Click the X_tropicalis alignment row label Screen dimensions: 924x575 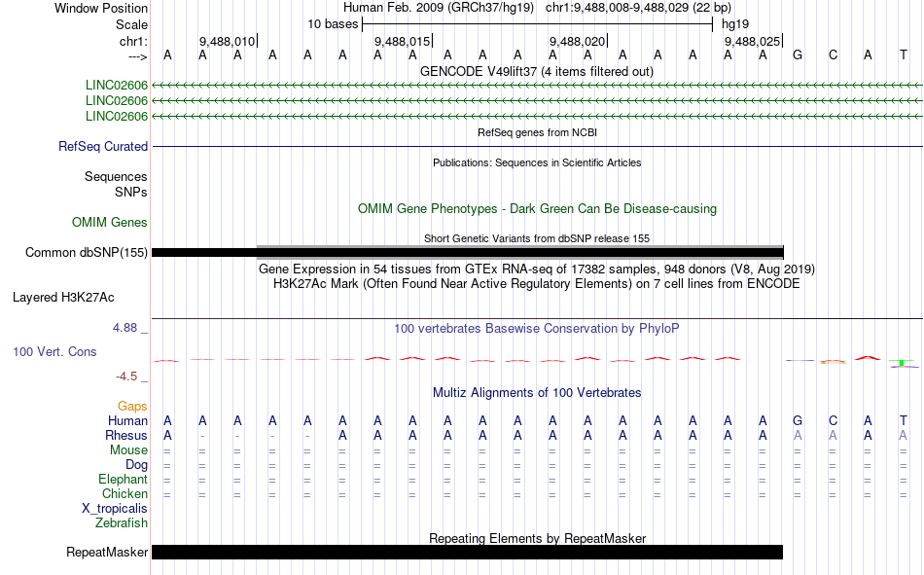pyautogui.click(x=115, y=509)
